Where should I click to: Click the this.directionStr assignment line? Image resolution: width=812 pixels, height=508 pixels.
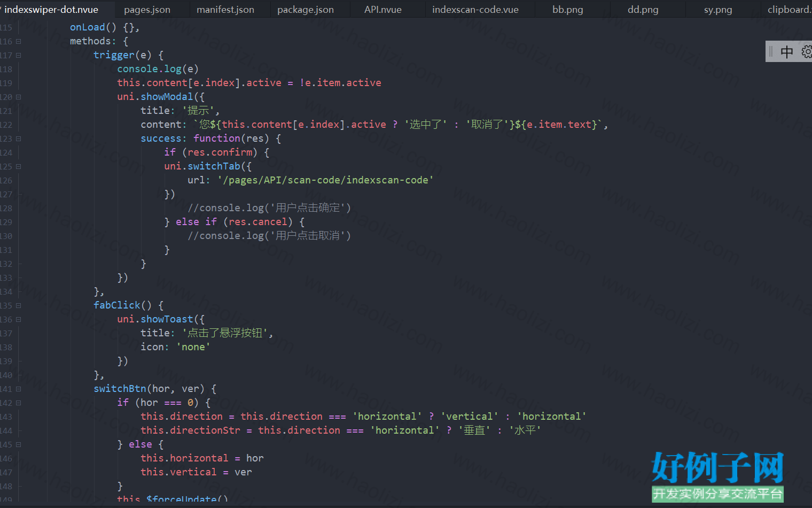coord(341,430)
